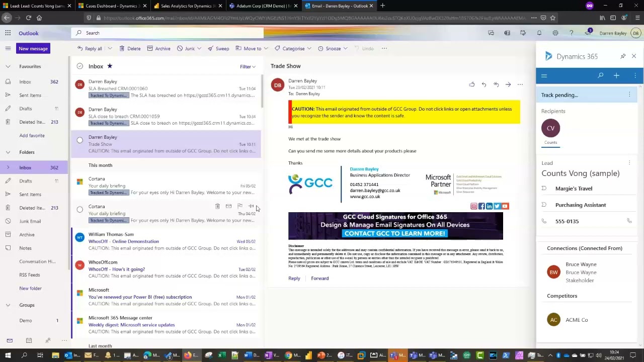Open the Outlook app launcher waffle
This screenshot has height=362, width=644.
8,33
